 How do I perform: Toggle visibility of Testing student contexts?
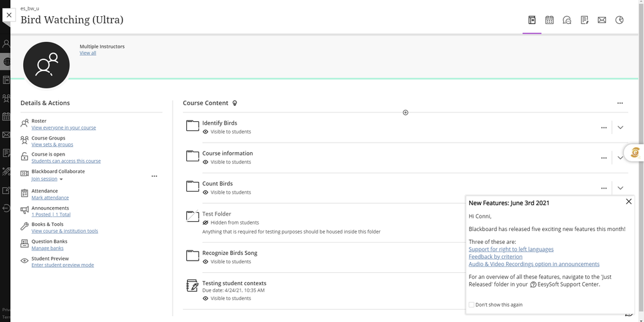click(x=227, y=298)
